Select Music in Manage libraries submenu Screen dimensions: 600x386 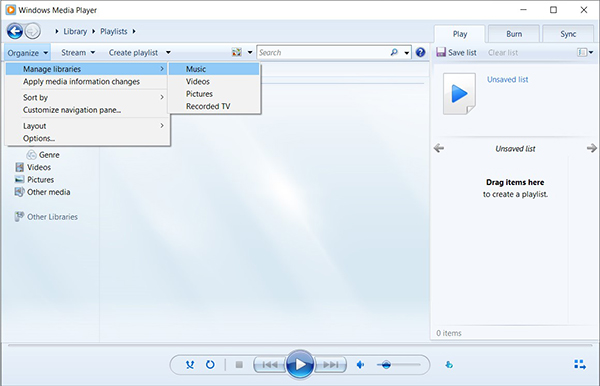click(x=214, y=69)
